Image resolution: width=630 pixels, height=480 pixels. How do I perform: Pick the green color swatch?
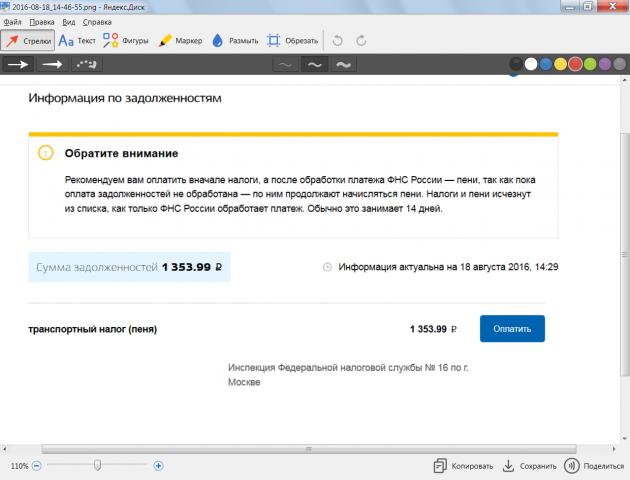590,64
